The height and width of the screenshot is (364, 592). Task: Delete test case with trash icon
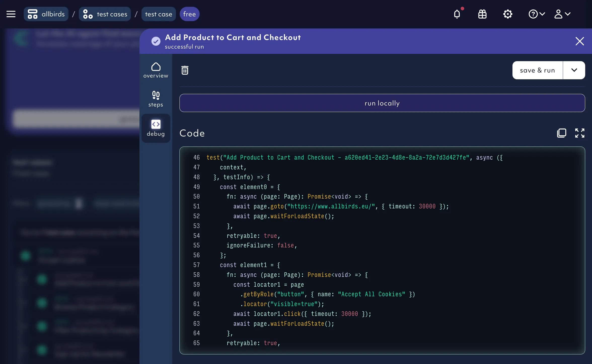pos(185,70)
